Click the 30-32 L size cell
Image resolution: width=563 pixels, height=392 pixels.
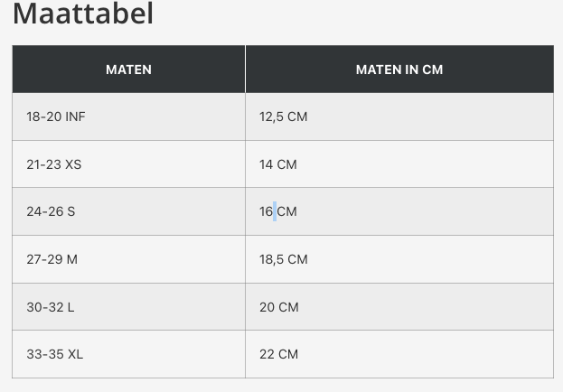click(50, 307)
